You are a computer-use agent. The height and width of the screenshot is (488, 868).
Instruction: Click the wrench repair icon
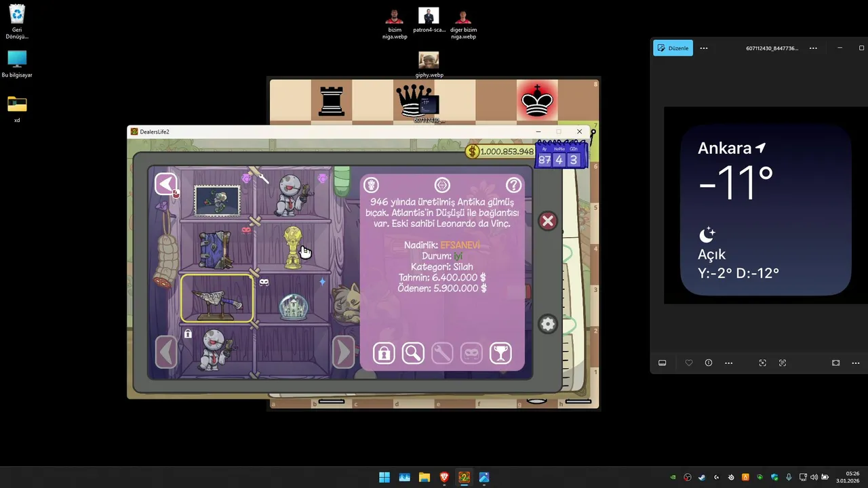tap(442, 353)
